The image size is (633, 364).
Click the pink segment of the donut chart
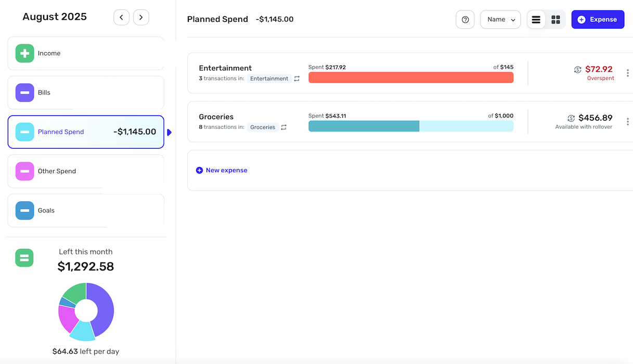(67, 318)
